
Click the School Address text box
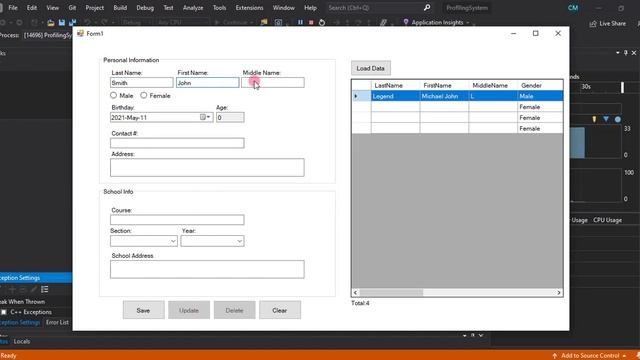click(x=207, y=269)
